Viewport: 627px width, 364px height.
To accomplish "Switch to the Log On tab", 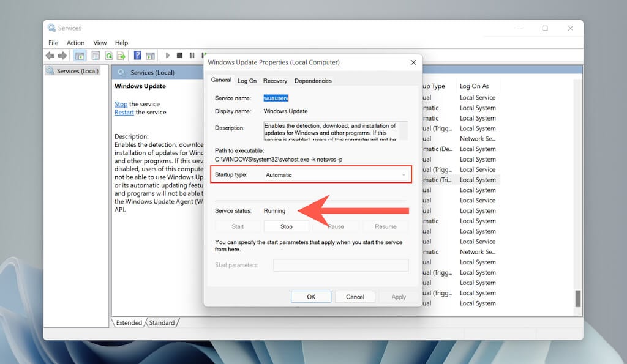I will 247,81.
